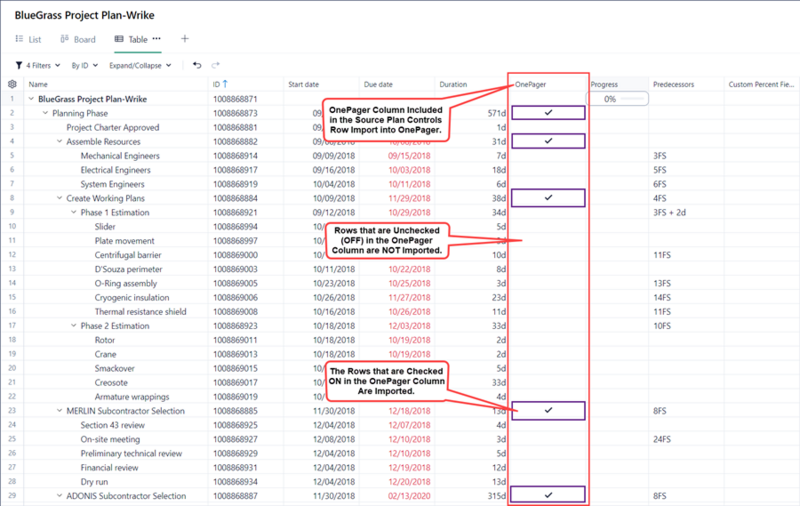The image size is (800, 506).
Task: Uncheck OnePager for Create Working Plans
Action: coord(548,198)
